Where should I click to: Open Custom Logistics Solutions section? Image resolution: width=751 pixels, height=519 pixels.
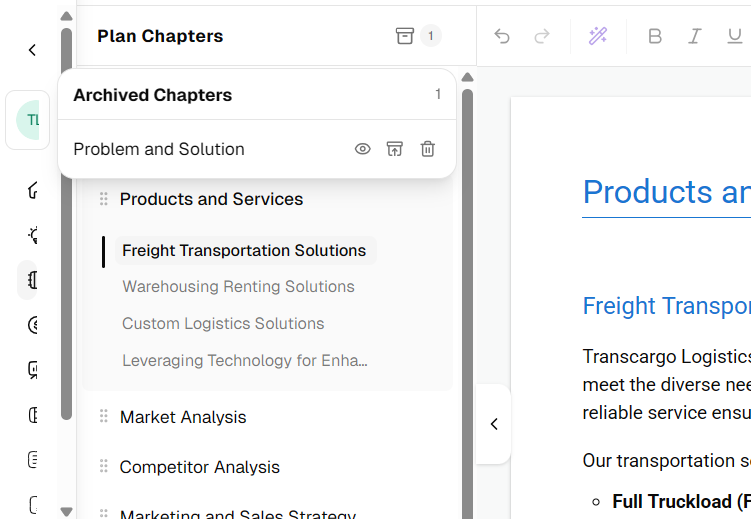223,323
